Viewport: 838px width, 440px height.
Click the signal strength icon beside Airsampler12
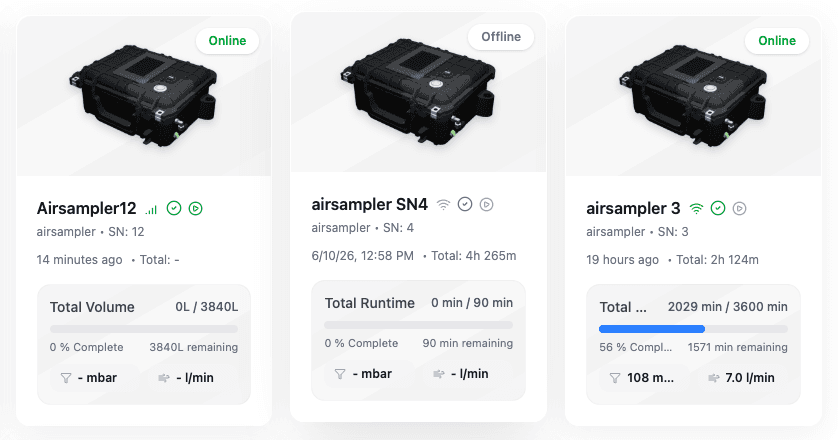click(151, 209)
